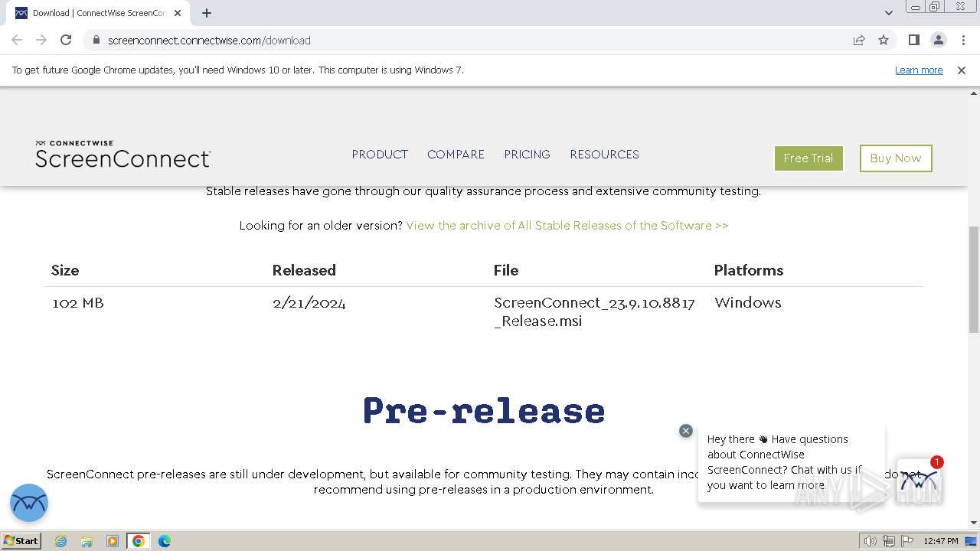Select the Download ConnectWise ScreenConnect tab
The height and width of the screenshot is (551, 980).
[x=98, y=13]
